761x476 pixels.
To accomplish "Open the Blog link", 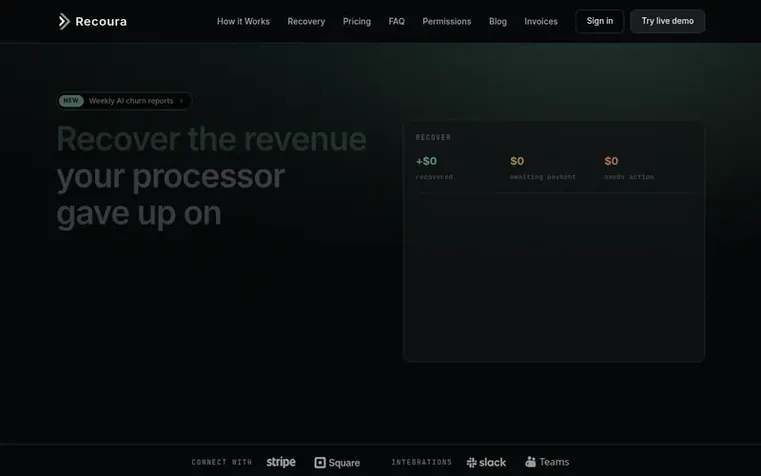I will (497, 21).
